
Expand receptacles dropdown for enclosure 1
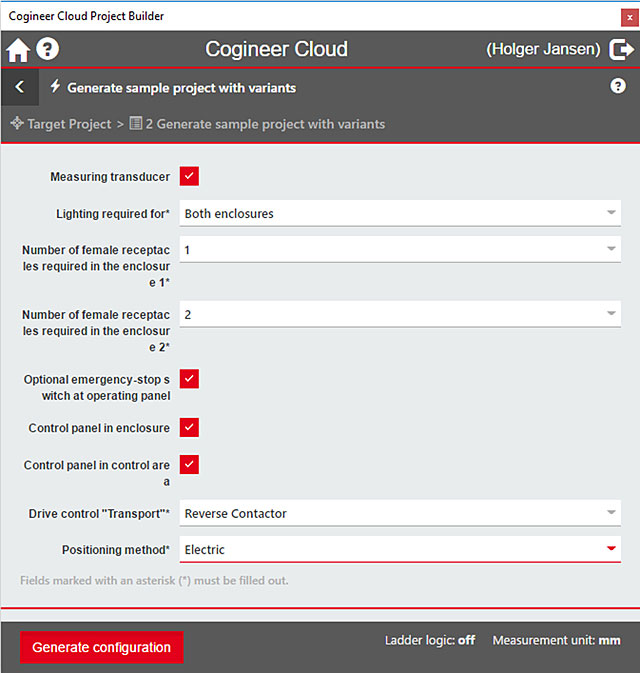pos(610,250)
